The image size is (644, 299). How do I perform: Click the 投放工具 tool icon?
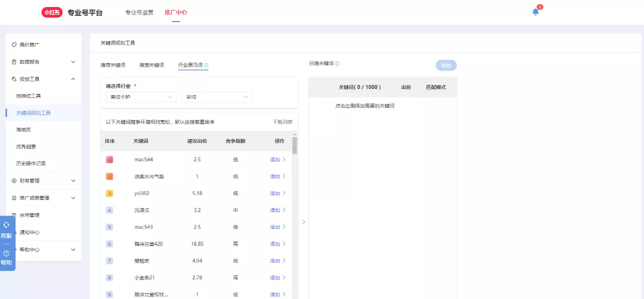[x=14, y=79]
